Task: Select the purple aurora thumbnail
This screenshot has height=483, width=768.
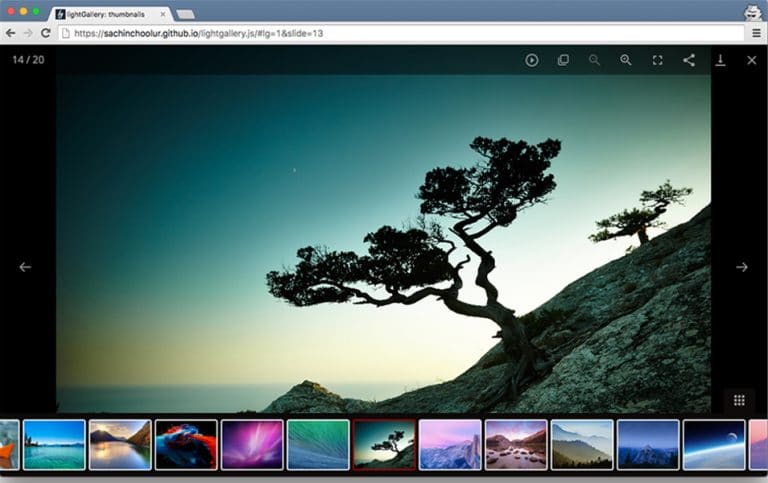Action: point(252,445)
